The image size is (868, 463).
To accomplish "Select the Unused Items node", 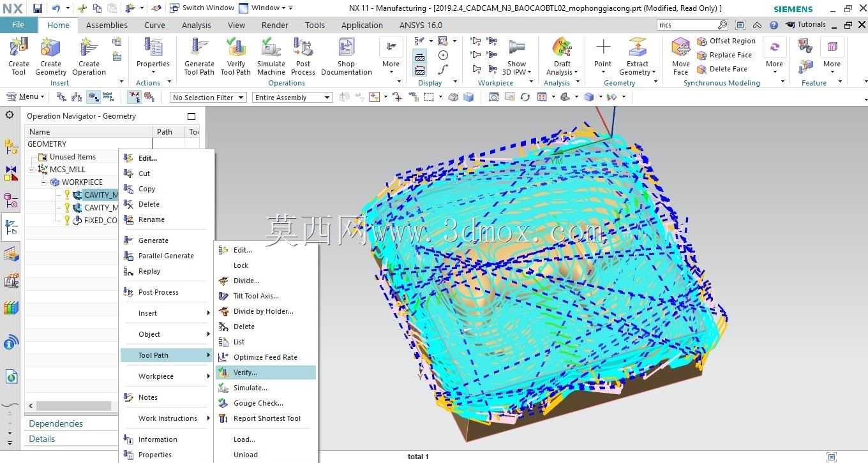I will click(x=73, y=156).
